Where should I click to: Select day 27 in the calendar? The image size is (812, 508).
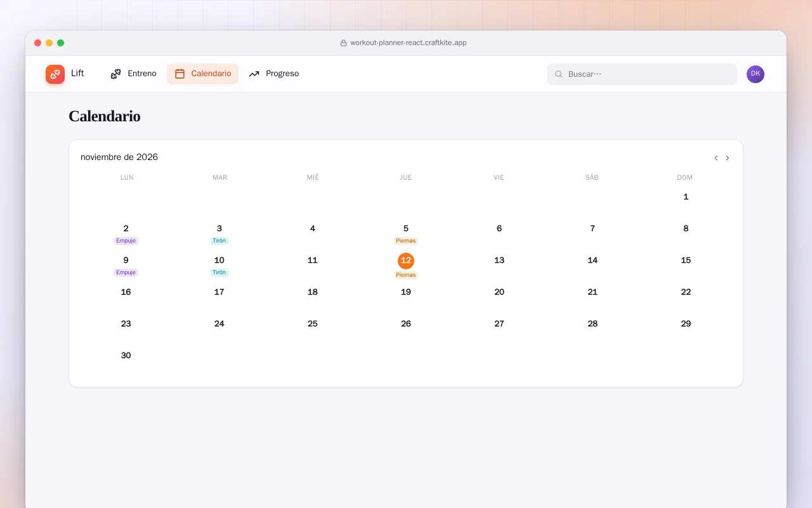point(499,324)
